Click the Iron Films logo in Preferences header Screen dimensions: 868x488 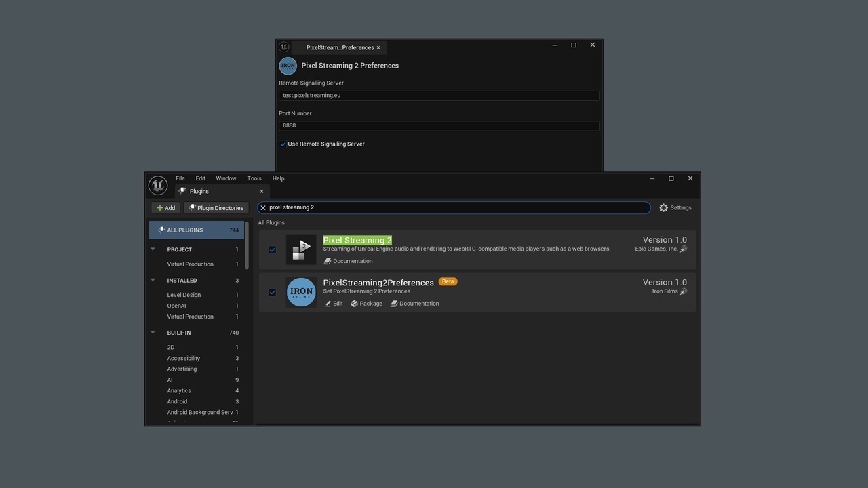288,66
